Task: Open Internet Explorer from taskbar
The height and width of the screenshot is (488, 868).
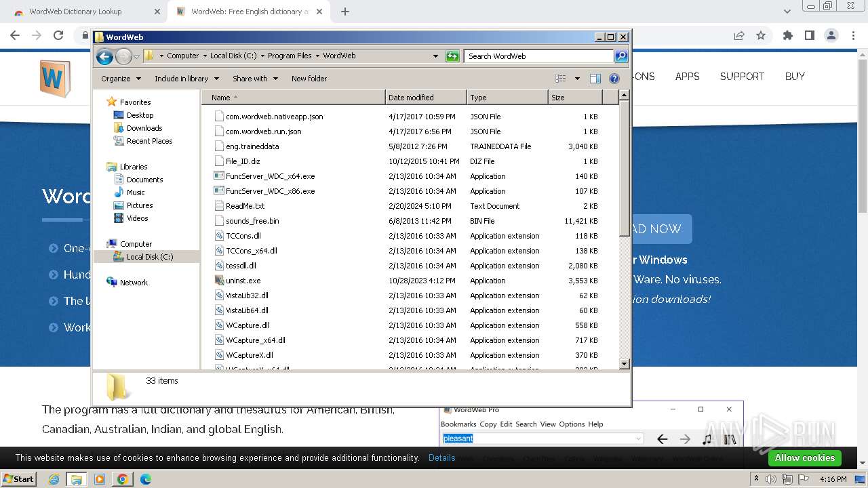Action: point(54,479)
